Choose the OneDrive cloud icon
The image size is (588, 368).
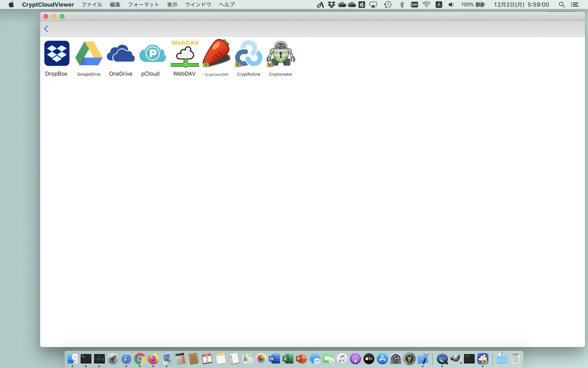coord(121,53)
